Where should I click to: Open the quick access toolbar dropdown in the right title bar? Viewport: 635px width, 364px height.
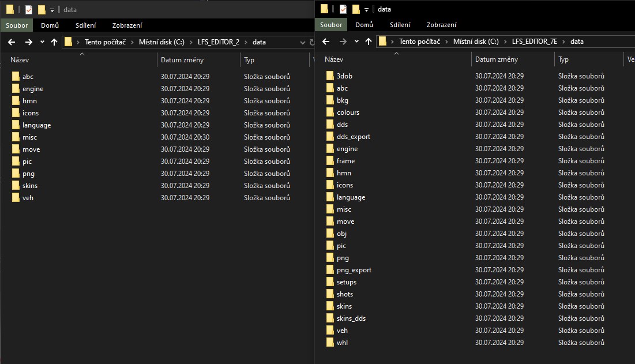(x=366, y=10)
